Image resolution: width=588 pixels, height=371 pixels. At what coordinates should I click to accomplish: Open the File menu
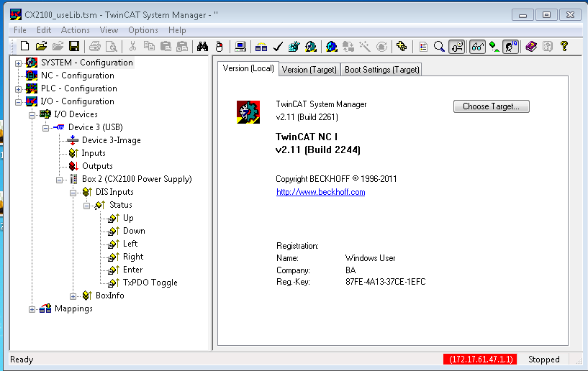[20, 30]
